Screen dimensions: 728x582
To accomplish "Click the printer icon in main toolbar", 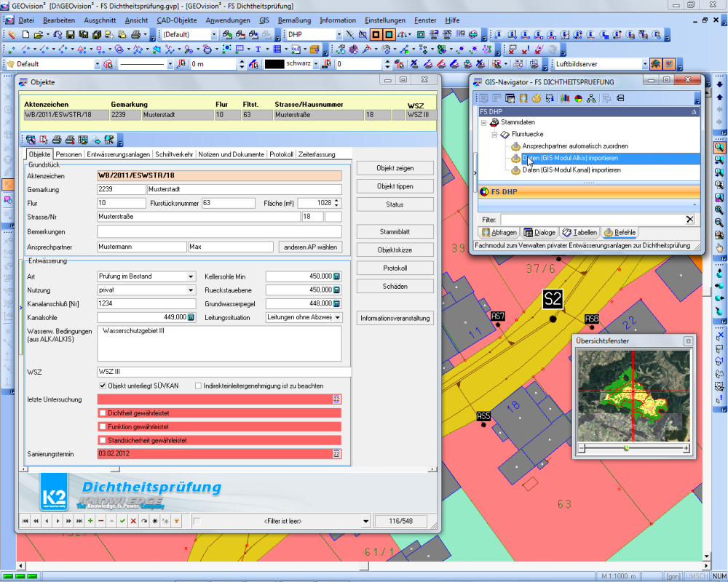I will click(x=135, y=34).
